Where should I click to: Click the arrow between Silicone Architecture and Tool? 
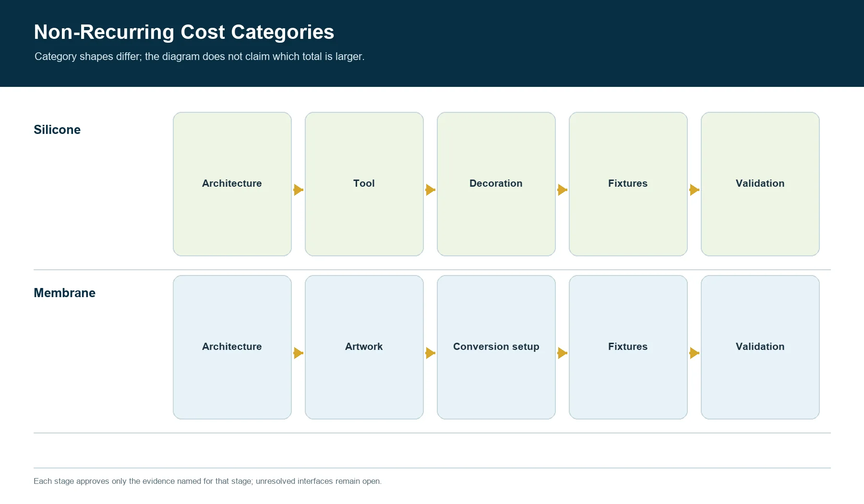coord(298,190)
